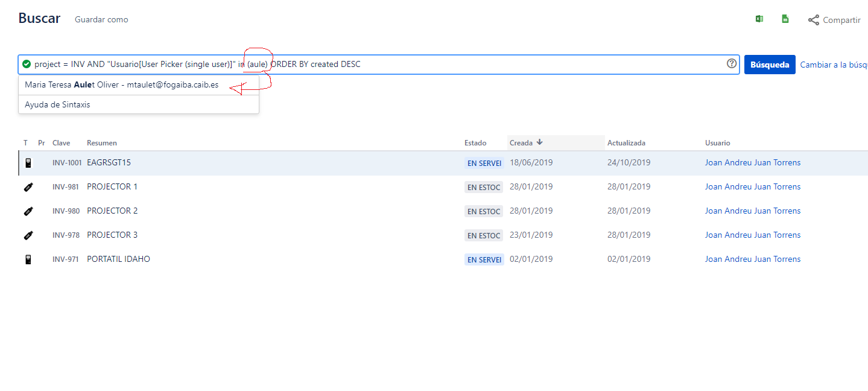
Task: Click created date 18/06/2019 on INV-1001
Action: click(531, 162)
